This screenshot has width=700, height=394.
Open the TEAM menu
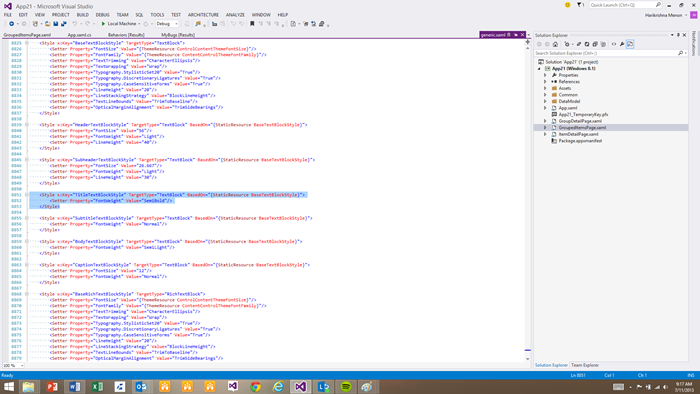click(122, 15)
